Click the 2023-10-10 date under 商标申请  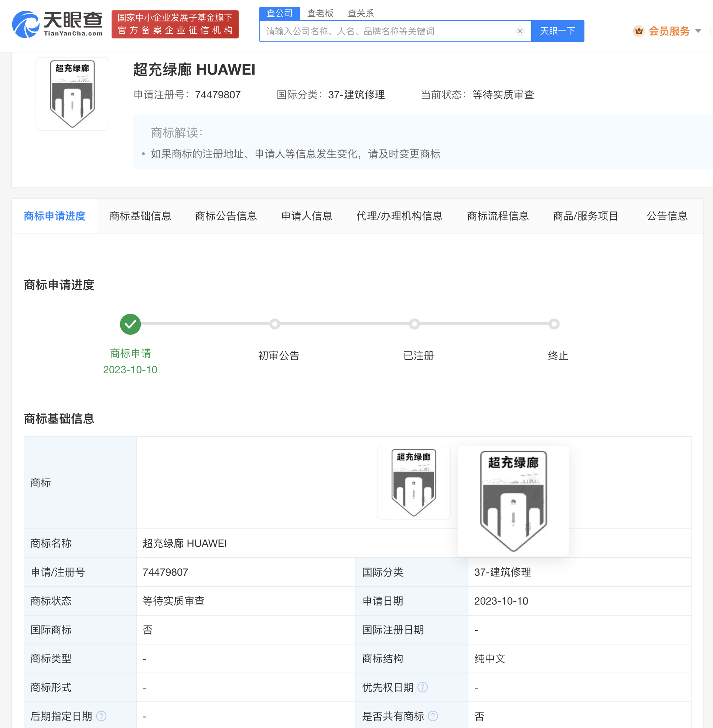130,370
